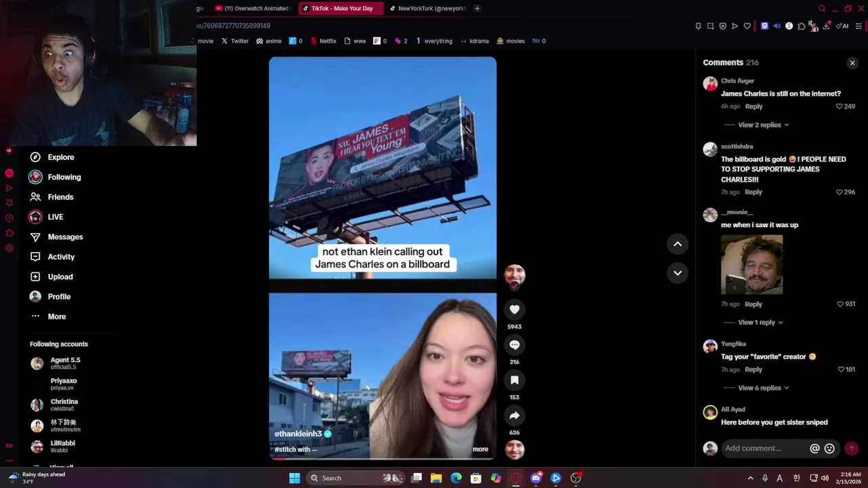Open the browser AI assistant

(842, 26)
